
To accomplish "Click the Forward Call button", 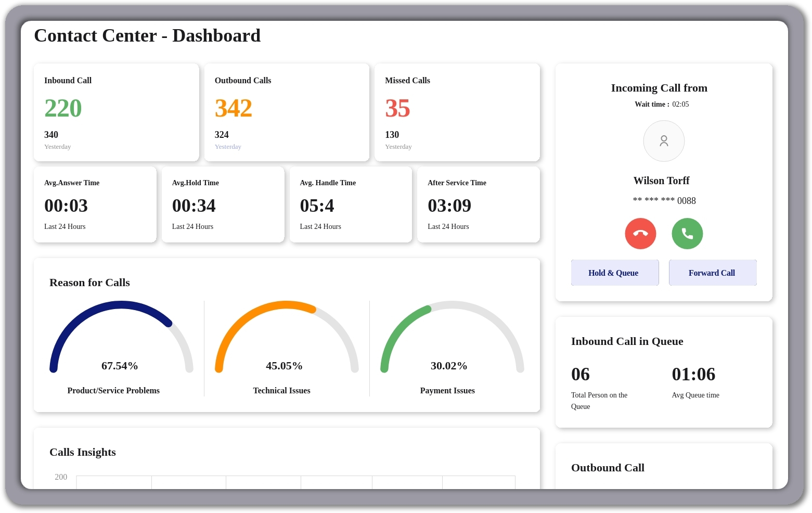I will [712, 273].
